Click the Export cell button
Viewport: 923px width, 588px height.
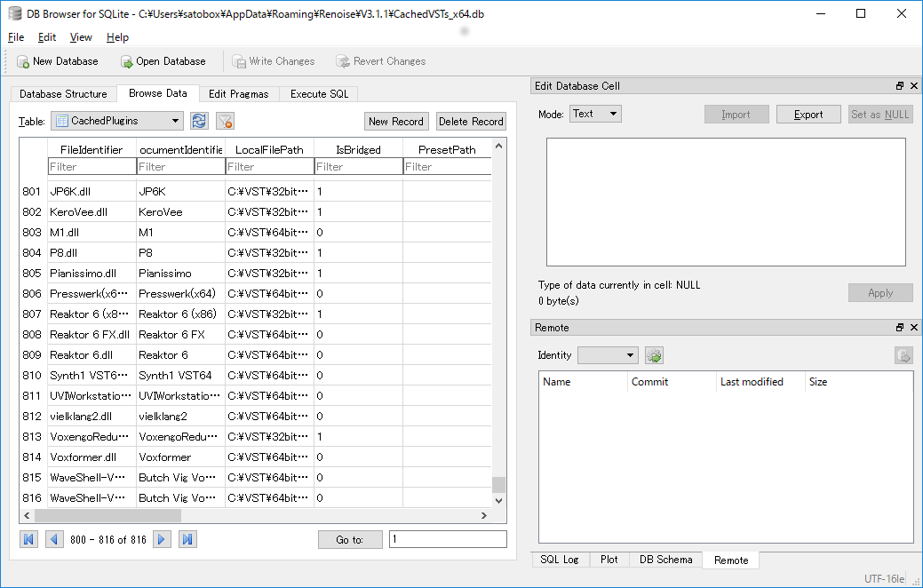(808, 115)
